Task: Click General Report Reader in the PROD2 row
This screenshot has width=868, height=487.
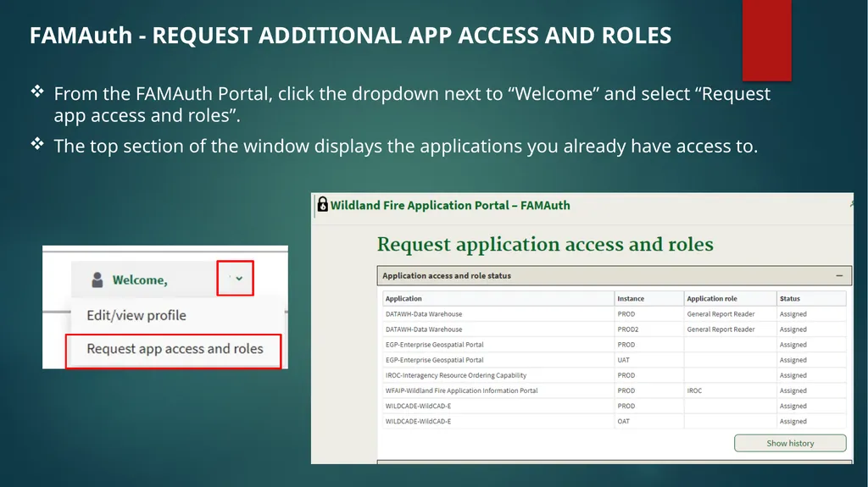Action: point(721,329)
